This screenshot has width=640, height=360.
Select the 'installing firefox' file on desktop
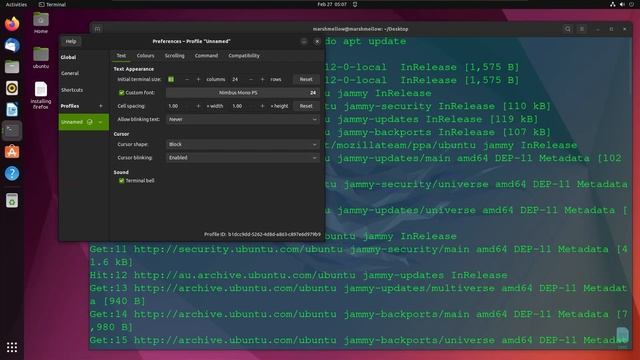[41, 95]
